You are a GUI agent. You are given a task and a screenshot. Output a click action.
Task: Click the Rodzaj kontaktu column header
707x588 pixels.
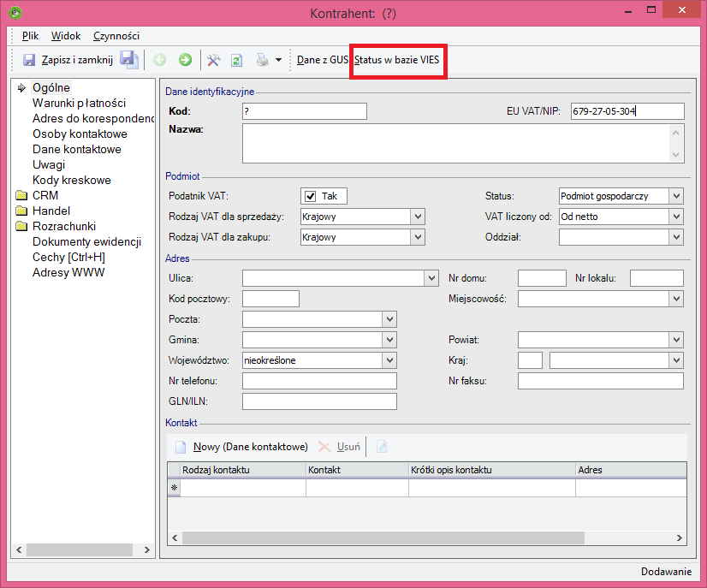coord(243,470)
